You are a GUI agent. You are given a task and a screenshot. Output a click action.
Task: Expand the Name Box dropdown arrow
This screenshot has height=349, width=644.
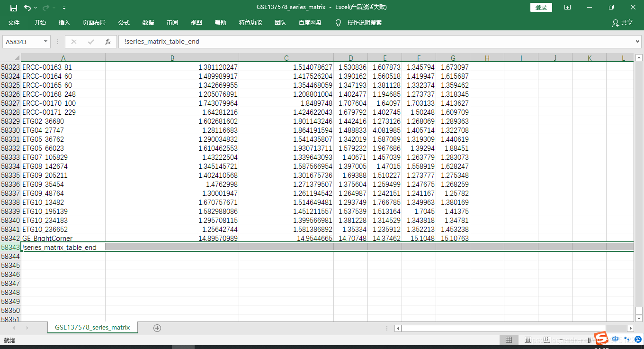click(46, 42)
